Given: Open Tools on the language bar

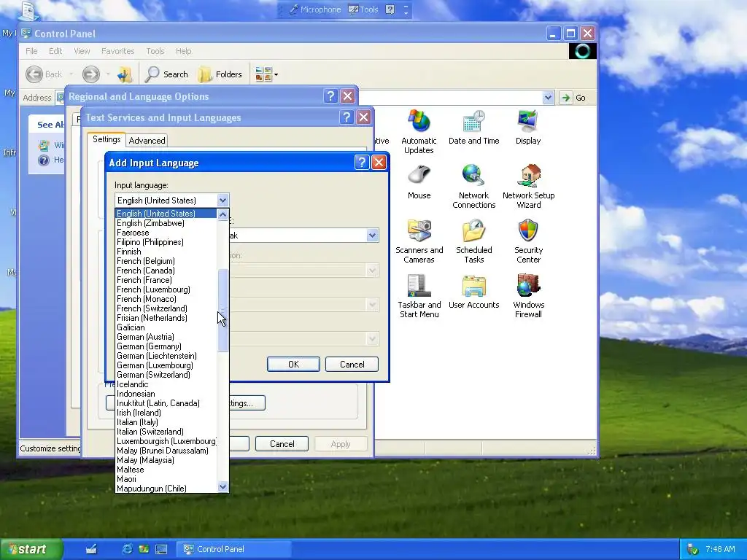Looking at the screenshot, I should coord(363,9).
